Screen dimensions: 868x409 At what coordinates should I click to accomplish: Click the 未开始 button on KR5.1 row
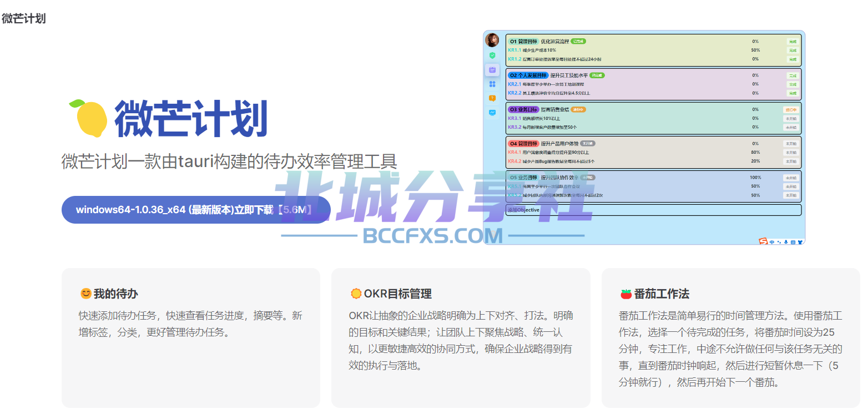791,186
